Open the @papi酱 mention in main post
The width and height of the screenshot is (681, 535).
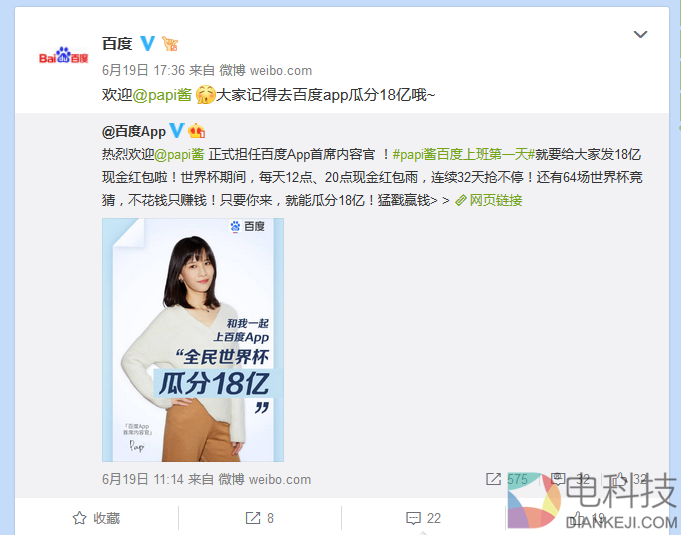coord(162,94)
